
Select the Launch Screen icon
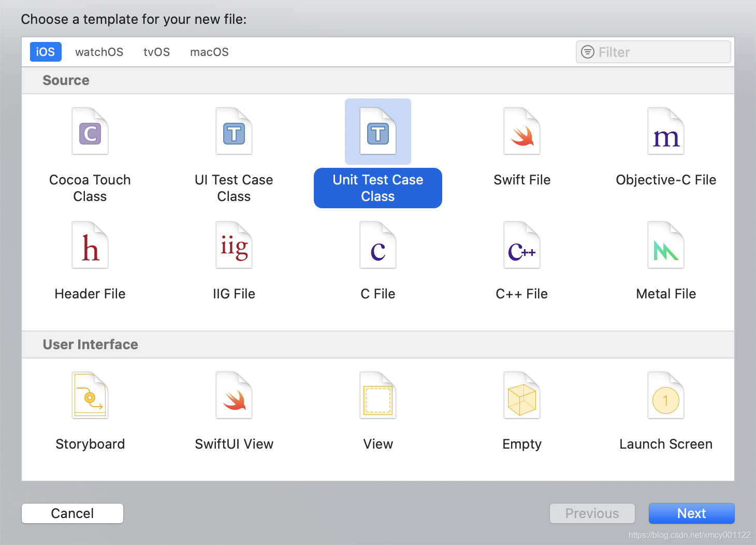click(666, 395)
